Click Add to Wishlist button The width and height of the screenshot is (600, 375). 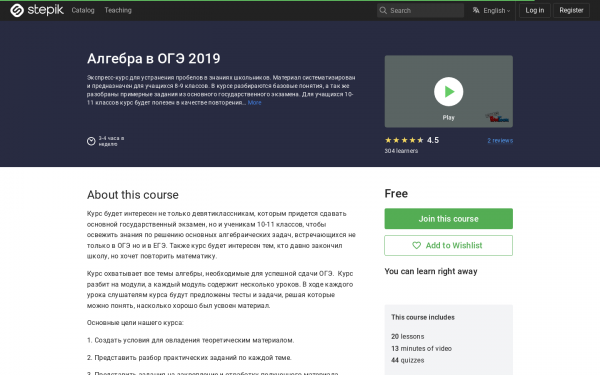[x=448, y=245]
